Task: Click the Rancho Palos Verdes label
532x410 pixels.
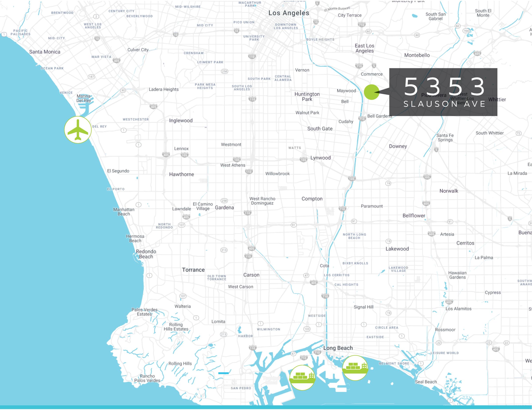Action: tap(147, 378)
